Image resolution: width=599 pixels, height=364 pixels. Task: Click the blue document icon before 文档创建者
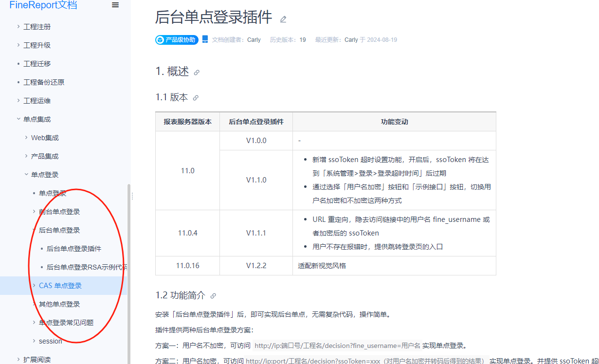point(205,39)
